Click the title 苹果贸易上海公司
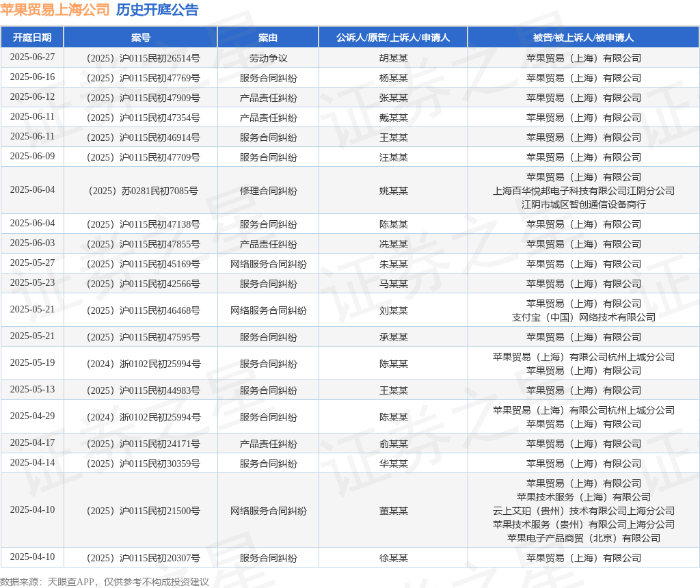 click(55, 10)
